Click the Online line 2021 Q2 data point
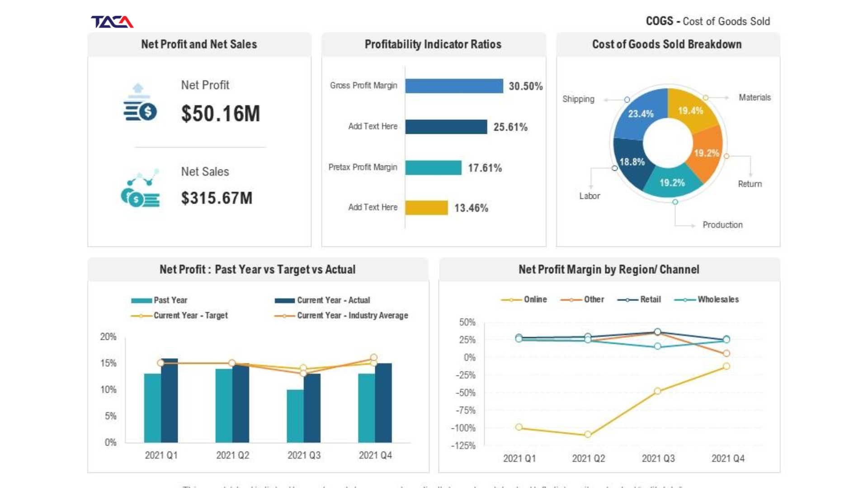This screenshot has height=488, width=868. pyautogui.click(x=588, y=434)
